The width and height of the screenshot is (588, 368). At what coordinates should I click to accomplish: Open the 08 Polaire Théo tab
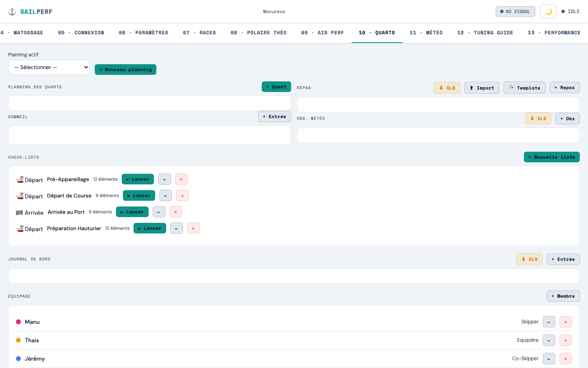(x=258, y=33)
